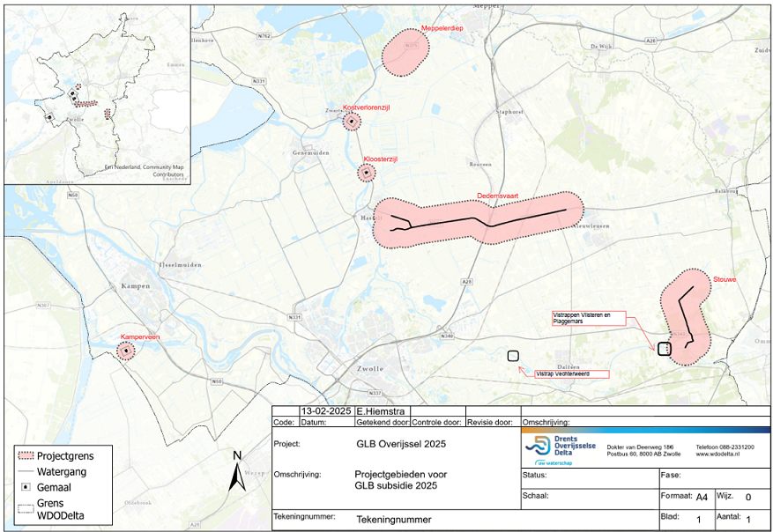This screenshot has height=532, width=773.
Task: Open the www.wdodelta.nl website link
Action: coord(719,455)
